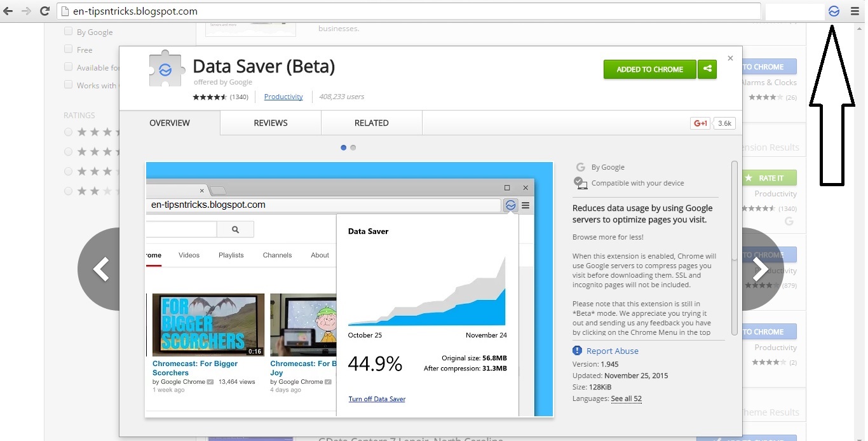Open the See all 52 languages link
868x441 pixels.
[x=626, y=398]
